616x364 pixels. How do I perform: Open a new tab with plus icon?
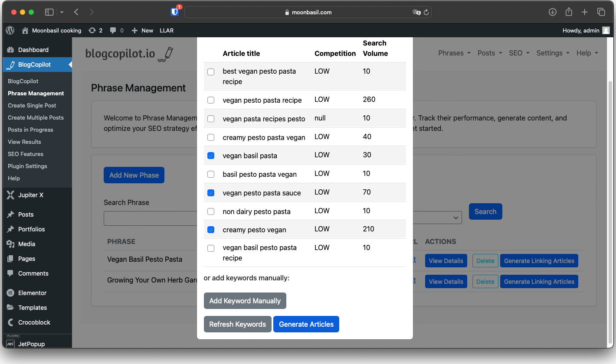pyautogui.click(x=585, y=12)
